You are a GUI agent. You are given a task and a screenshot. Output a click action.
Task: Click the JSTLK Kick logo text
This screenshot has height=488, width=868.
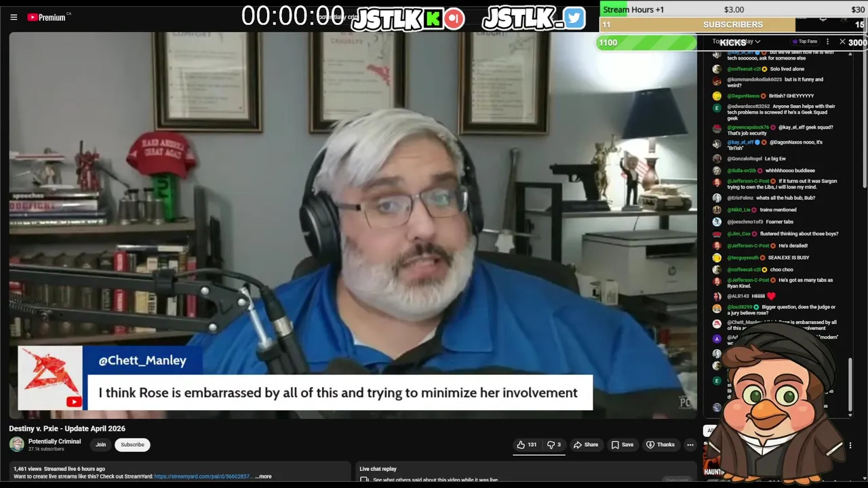[x=388, y=19]
